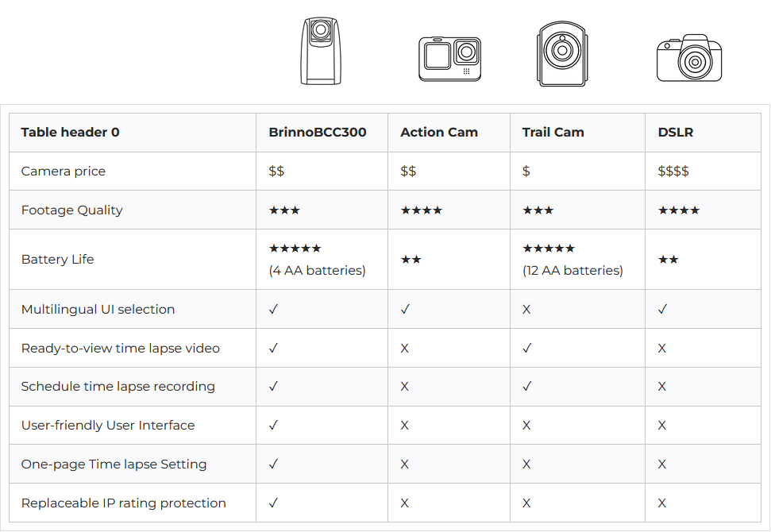
Task: Click the Replaceable IP rating protection label
Action: click(123, 503)
